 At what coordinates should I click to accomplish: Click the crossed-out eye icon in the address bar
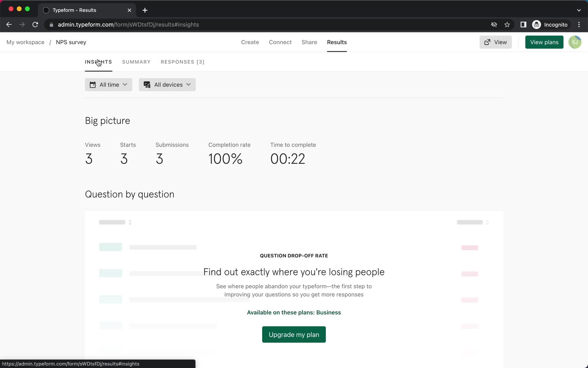click(x=494, y=25)
